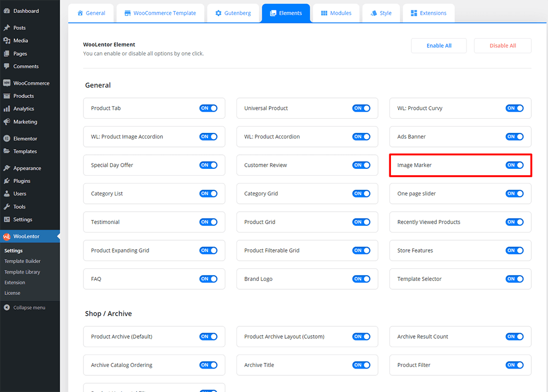Screen dimensions: 548x392
Task: Disable the Image Marker switch
Action: point(514,165)
